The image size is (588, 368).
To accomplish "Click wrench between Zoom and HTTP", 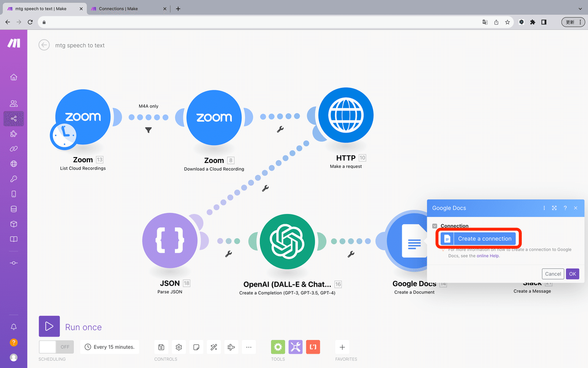I will (280, 130).
